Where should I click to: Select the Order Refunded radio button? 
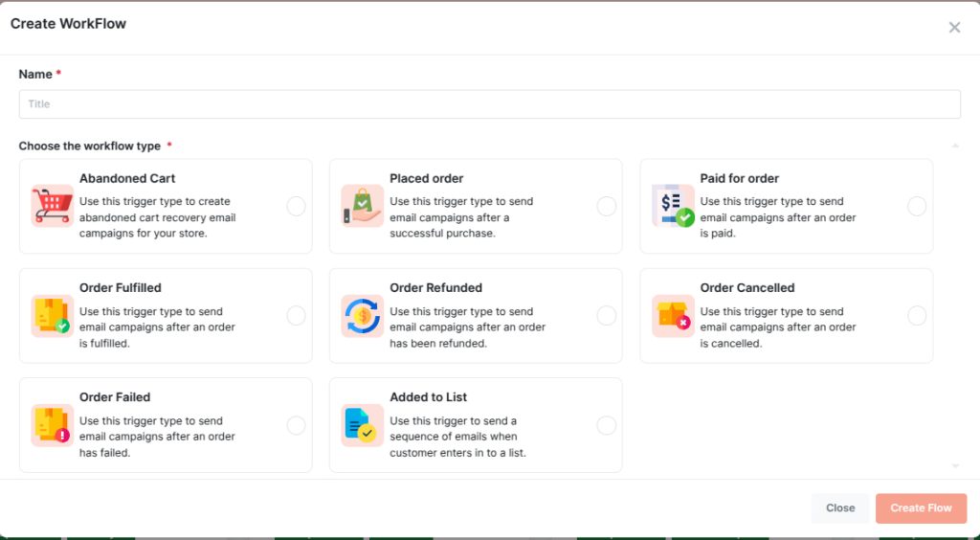606,316
